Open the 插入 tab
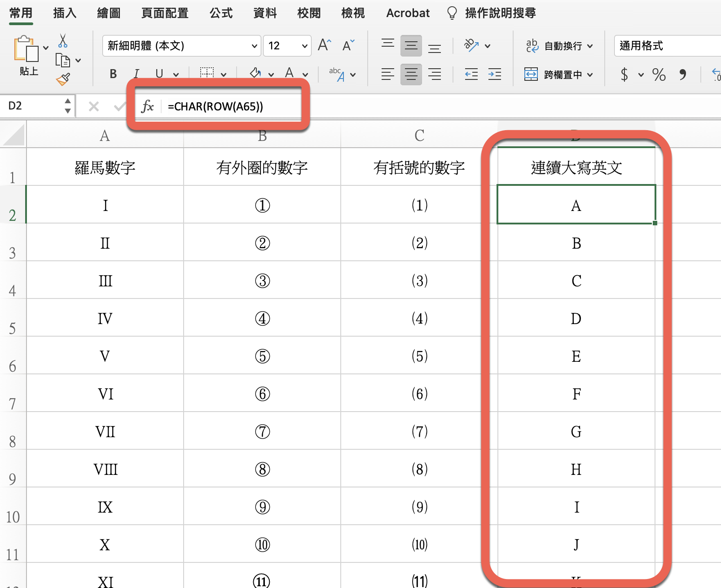 [x=65, y=13]
